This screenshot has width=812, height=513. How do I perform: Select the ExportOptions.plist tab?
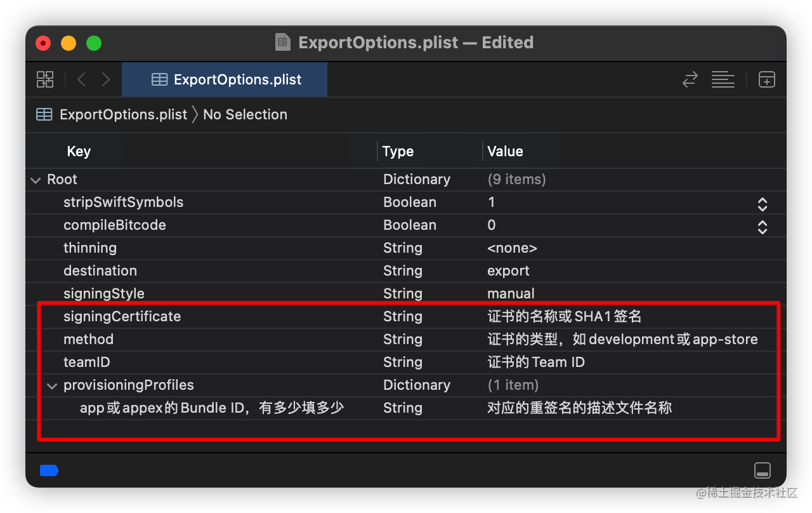[225, 79]
